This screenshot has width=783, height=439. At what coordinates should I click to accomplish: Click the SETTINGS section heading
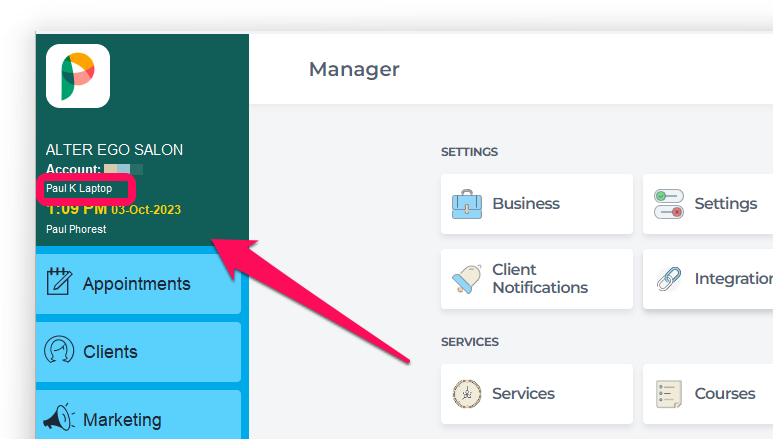469,152
